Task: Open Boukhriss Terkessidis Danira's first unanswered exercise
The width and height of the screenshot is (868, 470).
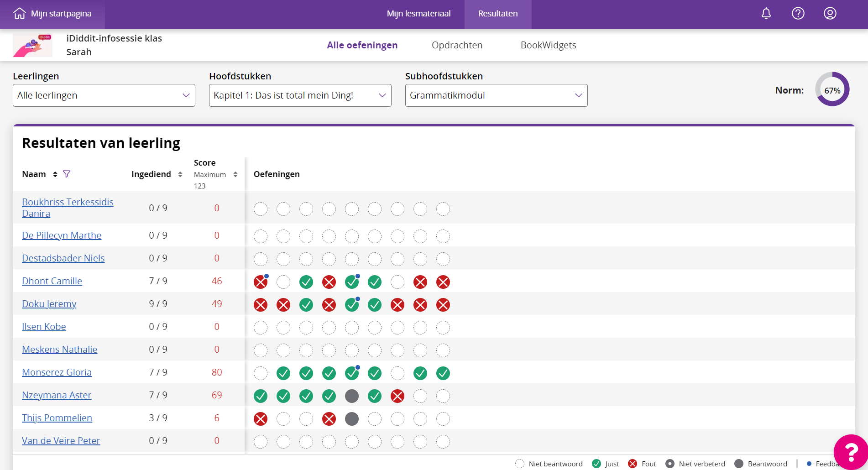Action: tap(261, 209)
